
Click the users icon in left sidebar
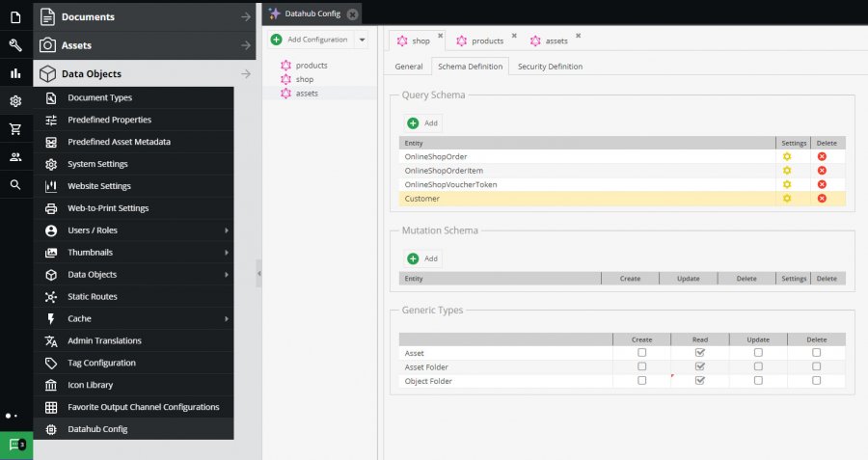[15, 156]
